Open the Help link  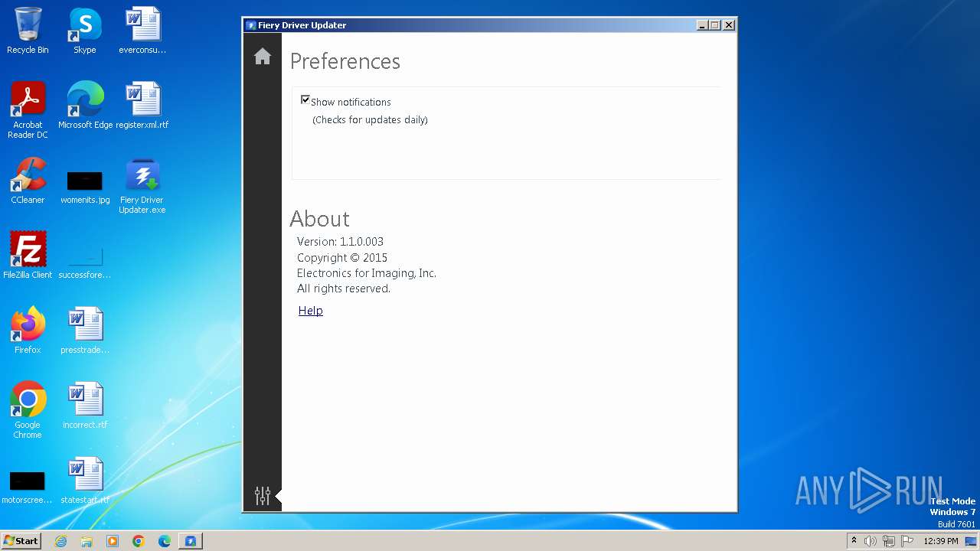point(310,311)
